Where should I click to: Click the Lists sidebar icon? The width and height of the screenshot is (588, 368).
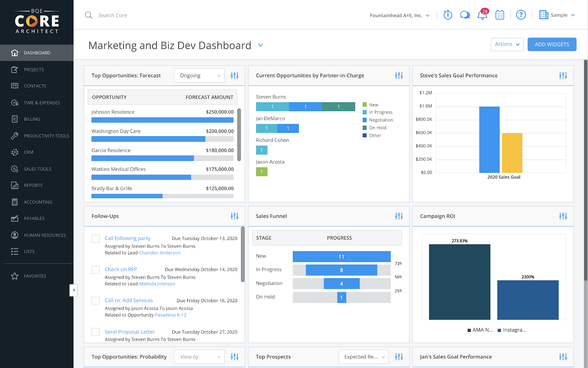pos(15,251)
